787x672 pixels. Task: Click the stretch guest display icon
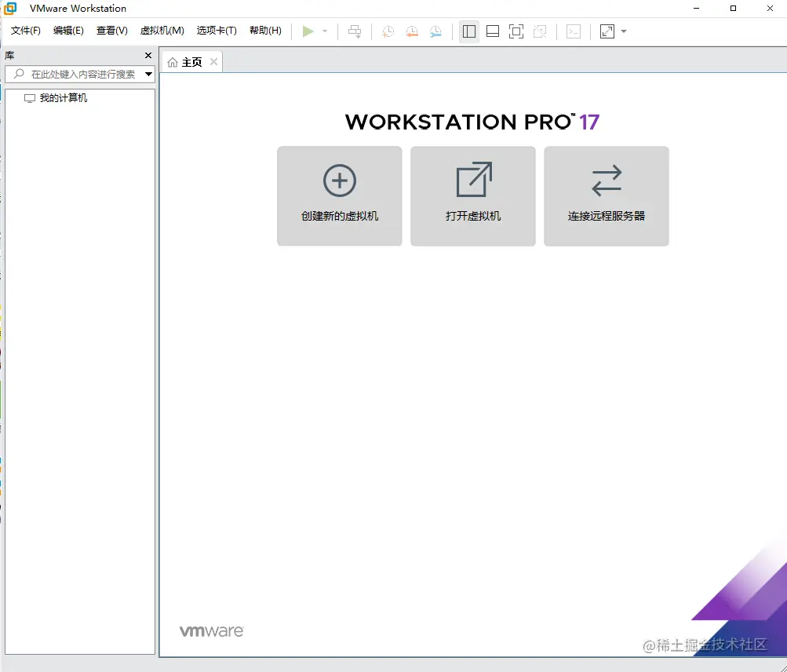(x=607, y=31)
